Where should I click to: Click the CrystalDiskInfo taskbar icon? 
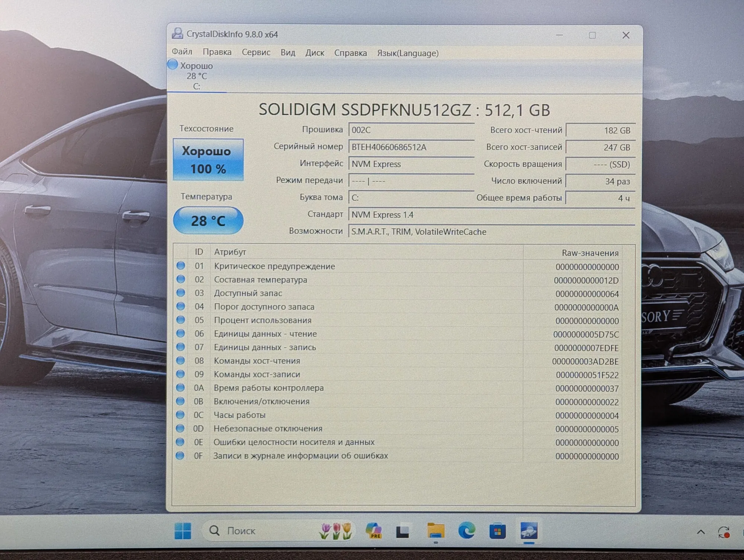point(529,531)
